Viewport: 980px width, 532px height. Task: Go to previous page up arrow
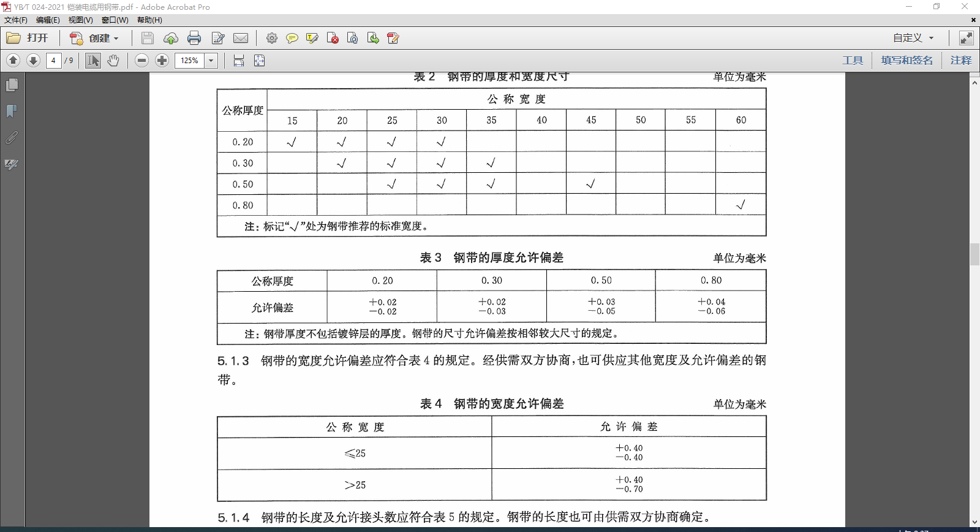click(13, 60)
